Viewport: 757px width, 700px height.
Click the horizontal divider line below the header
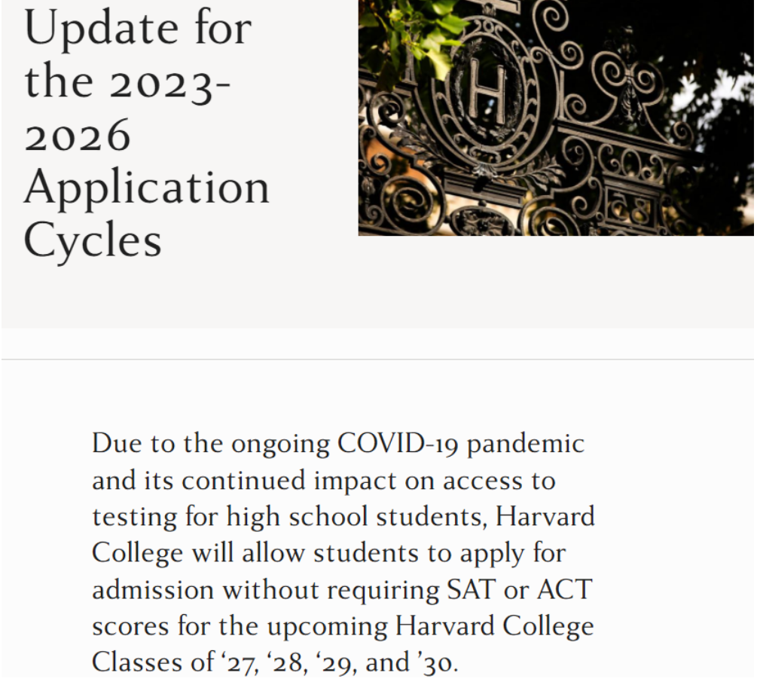coord(378,359)
